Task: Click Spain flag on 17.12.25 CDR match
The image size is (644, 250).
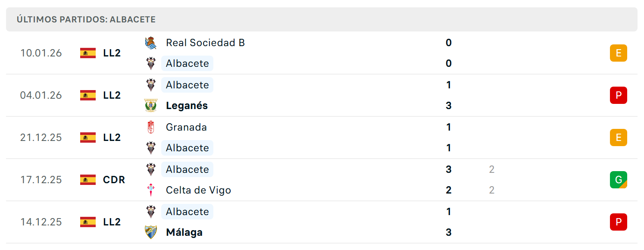Action: (88, 180)
